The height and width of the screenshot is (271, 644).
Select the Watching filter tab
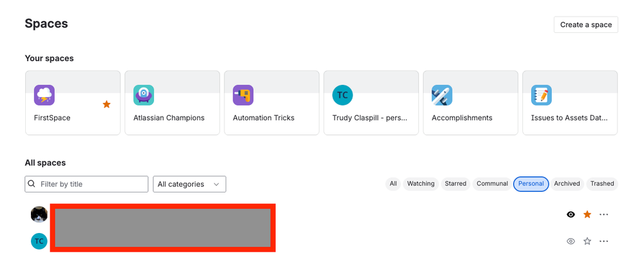pos(420,183)
